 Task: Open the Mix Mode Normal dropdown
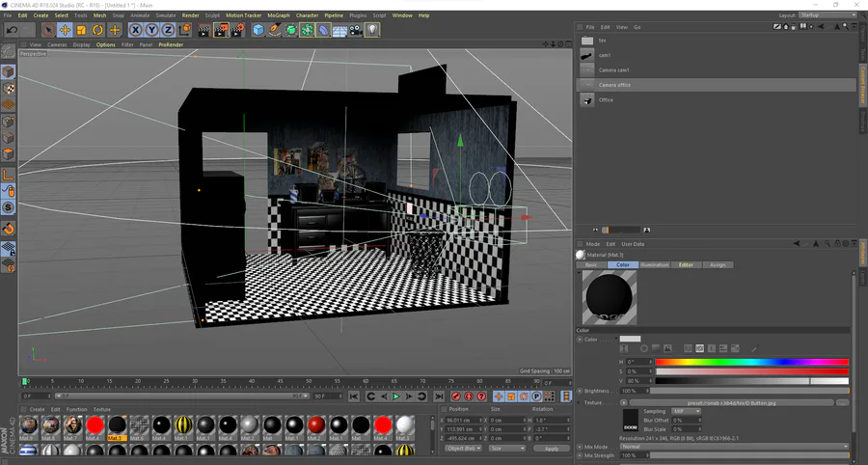pyautogui.click(x=735, y=447)
